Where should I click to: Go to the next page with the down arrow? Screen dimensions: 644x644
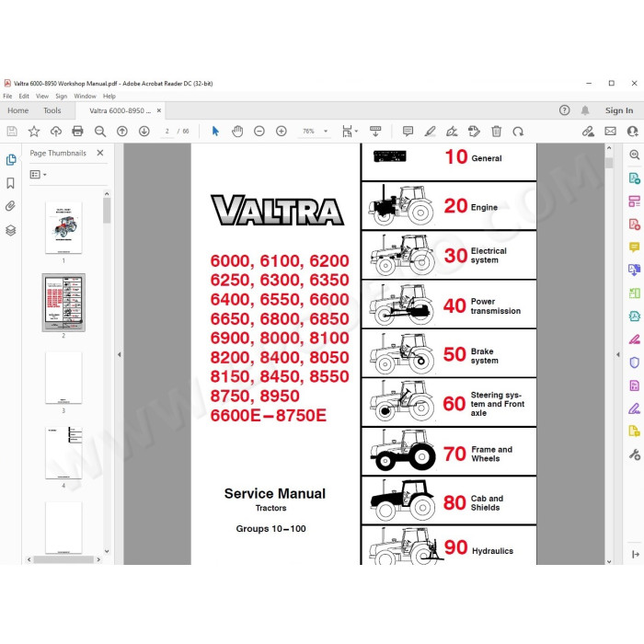click(144, 132)
